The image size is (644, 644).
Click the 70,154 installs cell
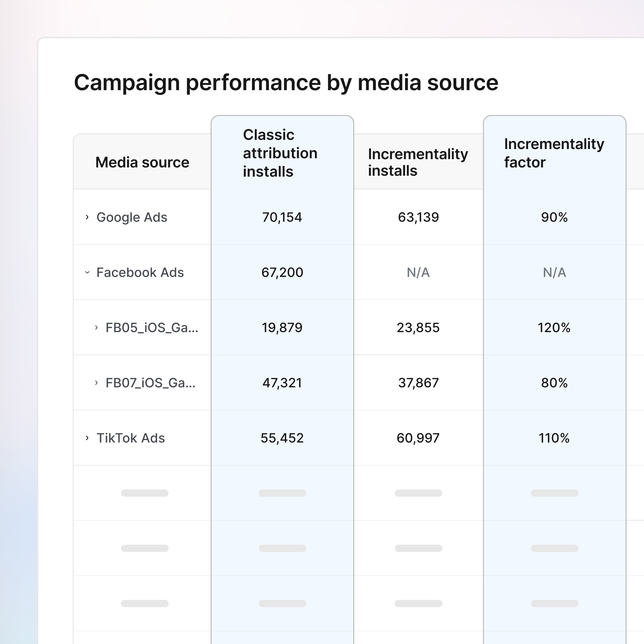(282, 217)
